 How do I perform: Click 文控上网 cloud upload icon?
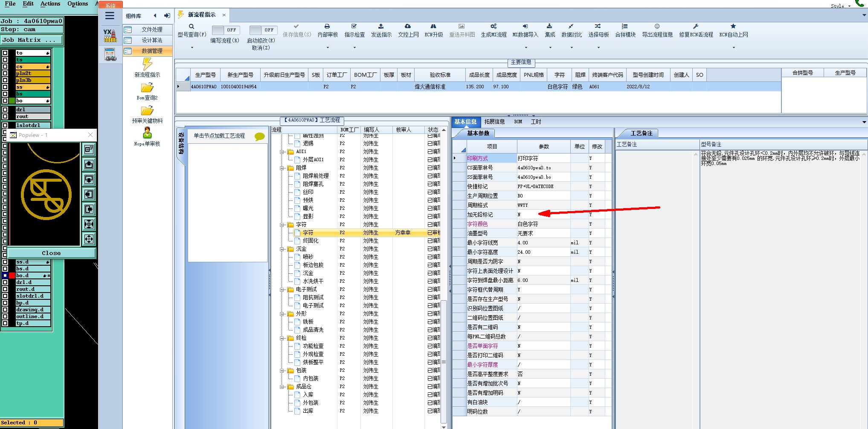[x=408, y=26]
